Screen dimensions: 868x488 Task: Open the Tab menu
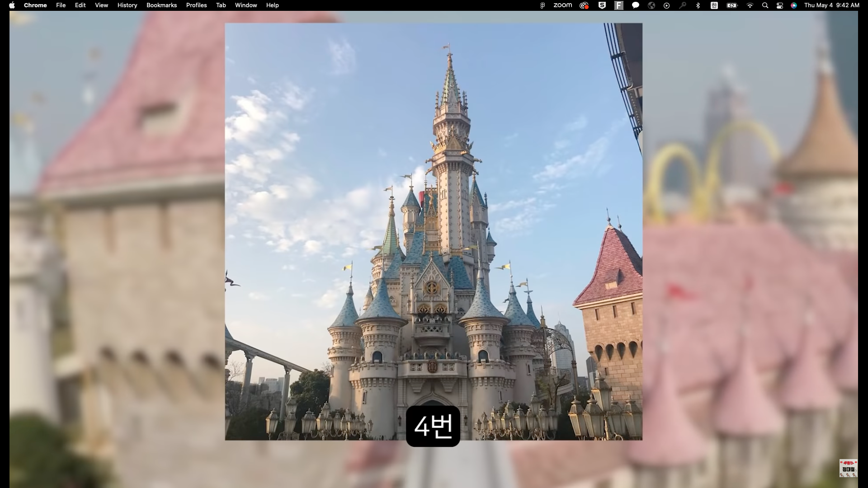pos(221,5)
